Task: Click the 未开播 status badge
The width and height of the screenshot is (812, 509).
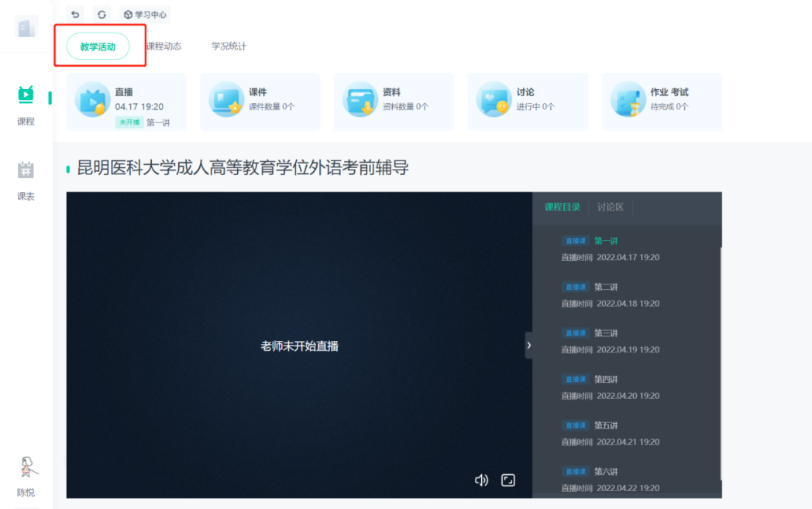Action: tap(129, 122)
